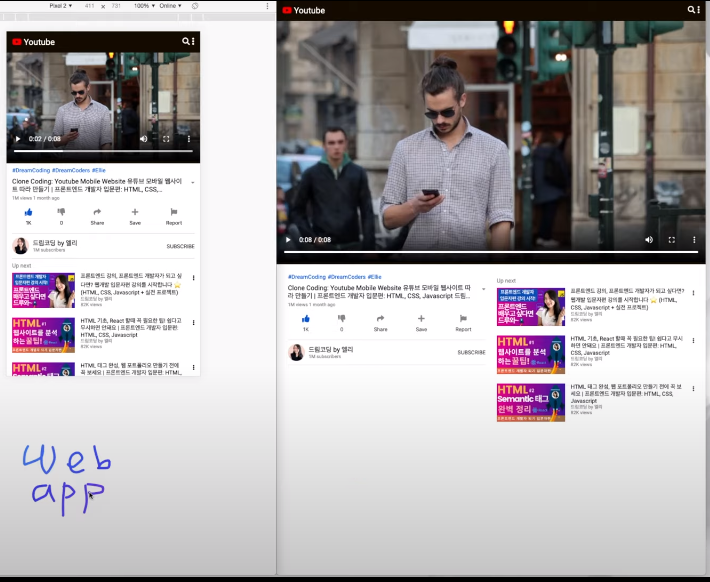Click channel avatar in the mobile preview
710x582 pixels.
[x=20, y=245]
